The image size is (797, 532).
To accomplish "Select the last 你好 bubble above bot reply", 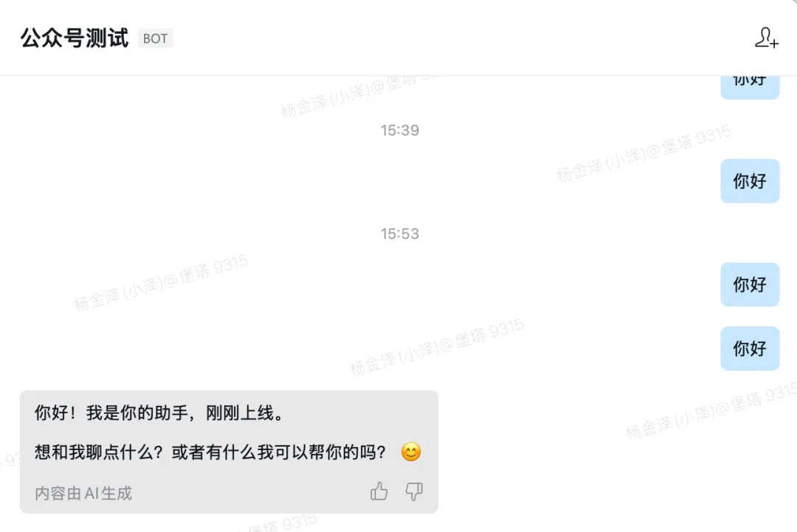I will [x=750, y=348].
